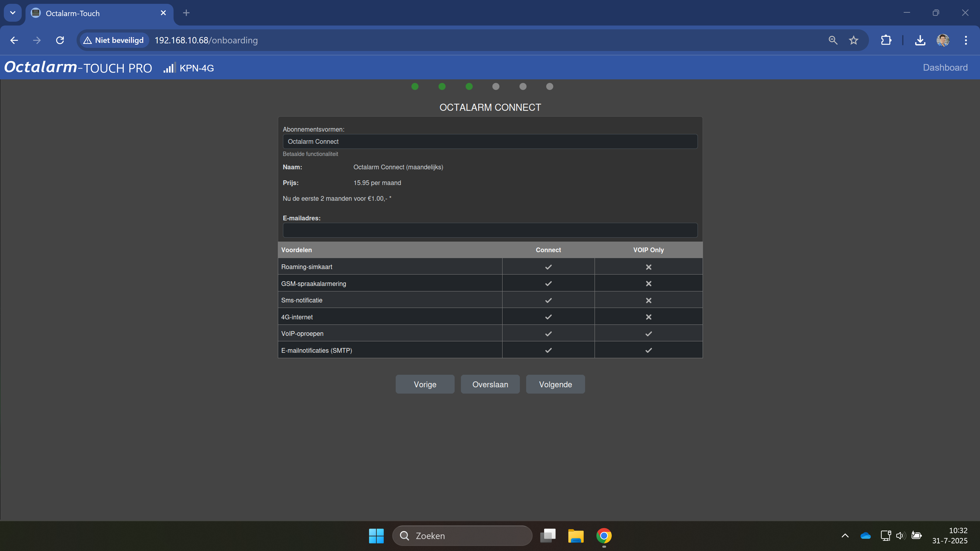Open the Dashboard link
This screenshot has height=551, width=980.
point(945,68)
